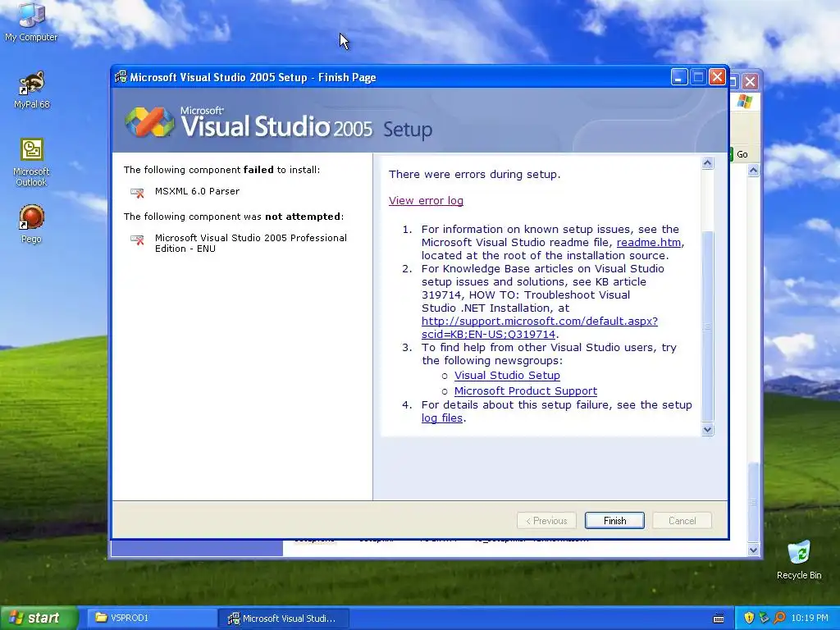Viewport: 840px width, 630px height.
Task: Click the scroll down arrow in the error details pane
Action: click(708, 429)
